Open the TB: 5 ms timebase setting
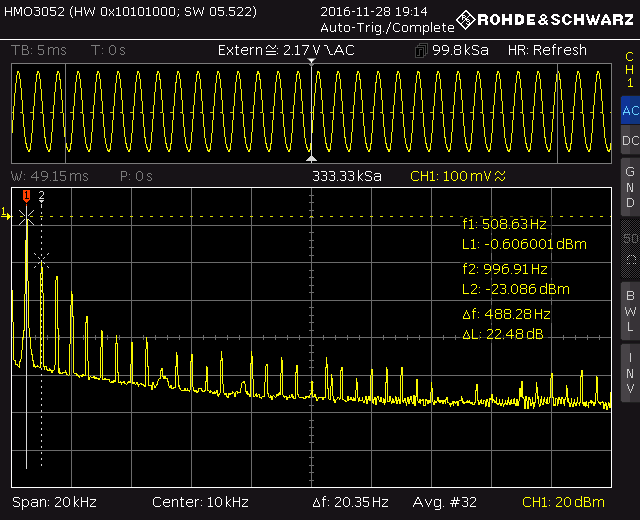 click(40, 50)
